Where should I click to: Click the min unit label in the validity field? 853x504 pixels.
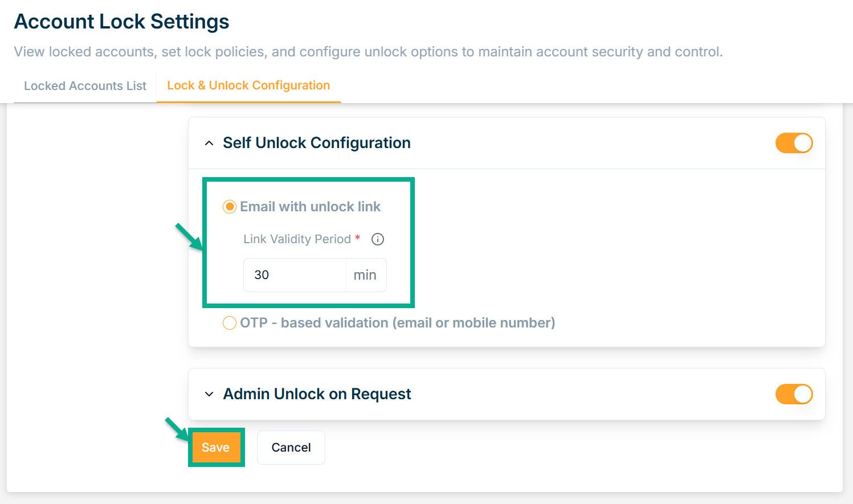[x=365, y=275]
